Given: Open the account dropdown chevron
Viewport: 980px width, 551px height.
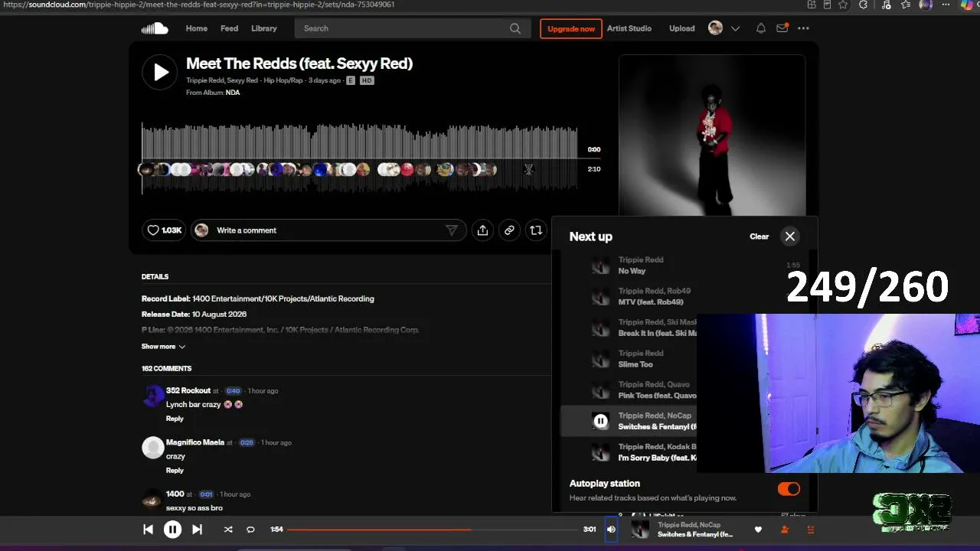Looking at the screenshot, I should point(735,28).
